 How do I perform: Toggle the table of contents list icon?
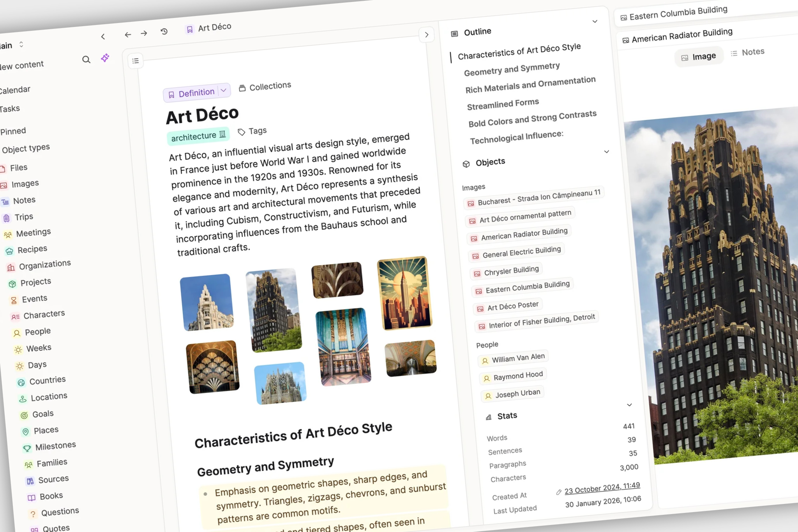pyautogui.click(x=135, y=61)
